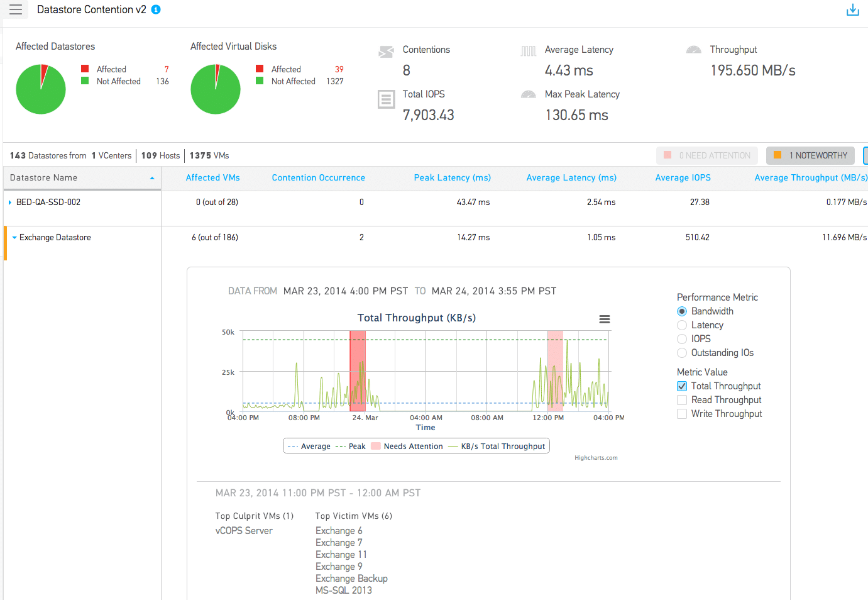Select the IOPS radio button

682,339
